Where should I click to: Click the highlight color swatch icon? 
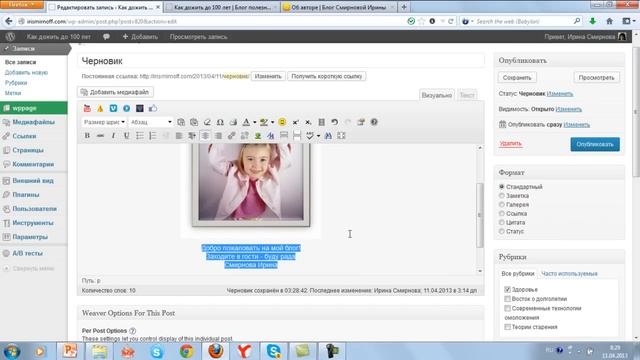coord(264,122)
